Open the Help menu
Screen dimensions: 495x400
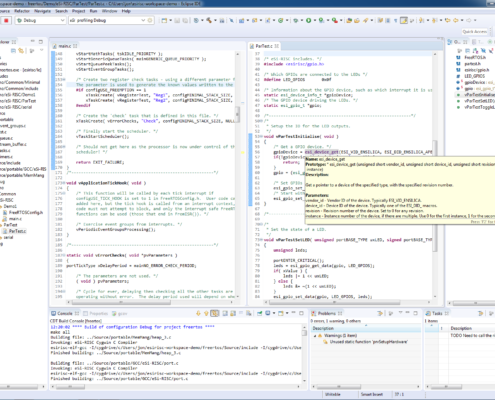126,11
